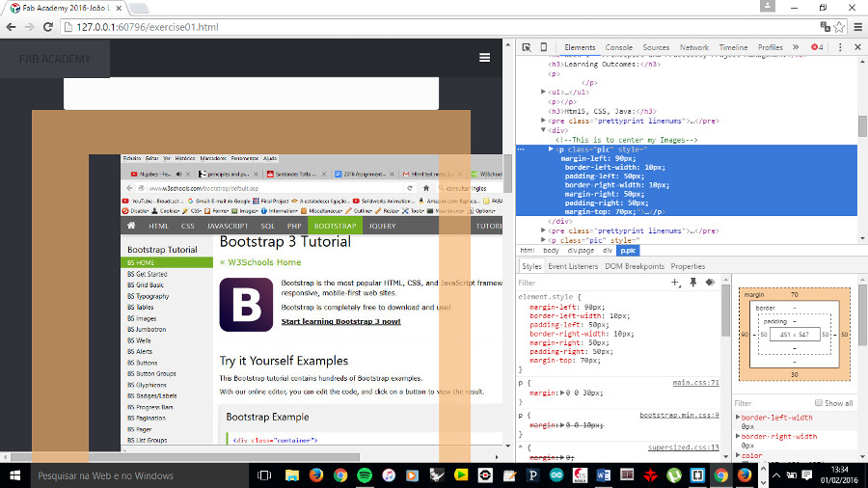This screenshot has width=868, height=488.
Task: Expand the second pre prettyprint linenums node
Action: click(543, 230)
